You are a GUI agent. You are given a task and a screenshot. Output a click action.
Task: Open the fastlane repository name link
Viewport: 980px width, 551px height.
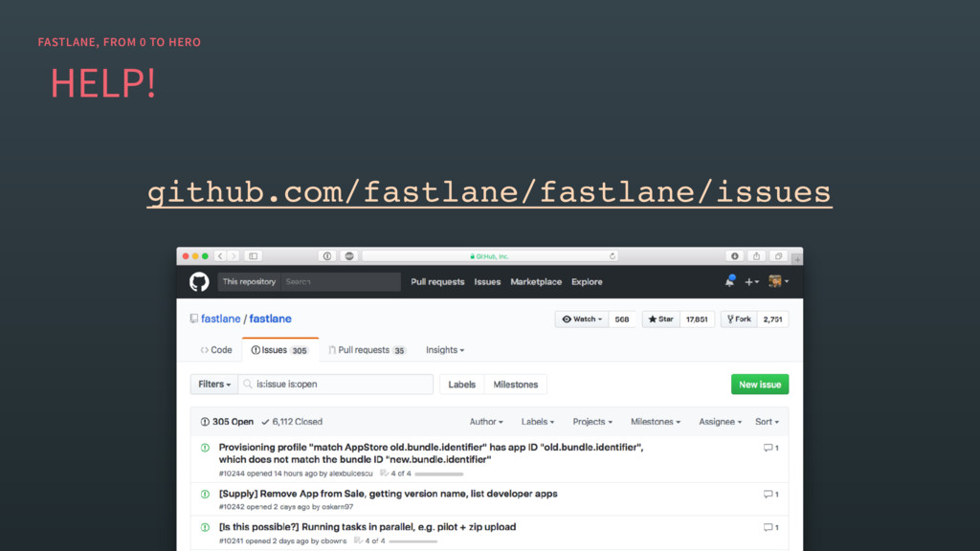pos(270,319)
